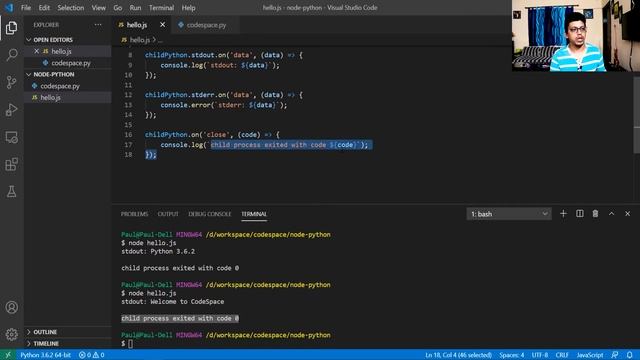Viewport: 640px width, 360px height.
Task: Change the UTF-8 file encoding
Action: click(540, 355)
